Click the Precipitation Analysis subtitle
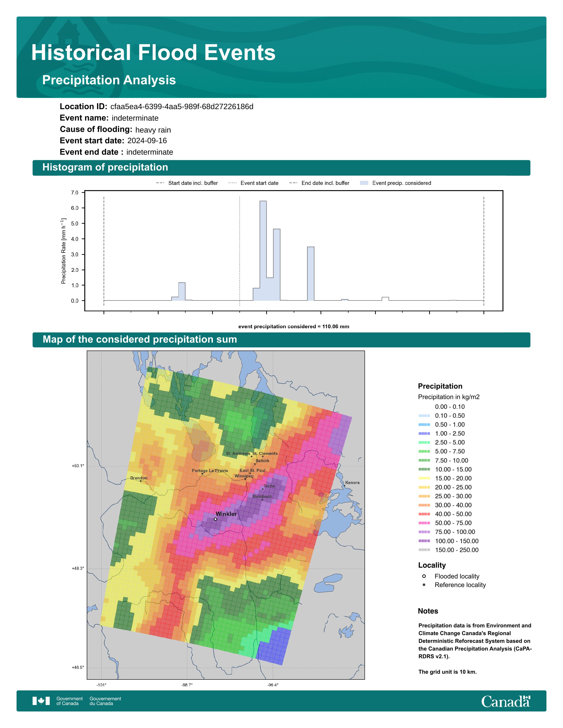The height and width of the screenshot is (728, 563). [x=109, y=80]
